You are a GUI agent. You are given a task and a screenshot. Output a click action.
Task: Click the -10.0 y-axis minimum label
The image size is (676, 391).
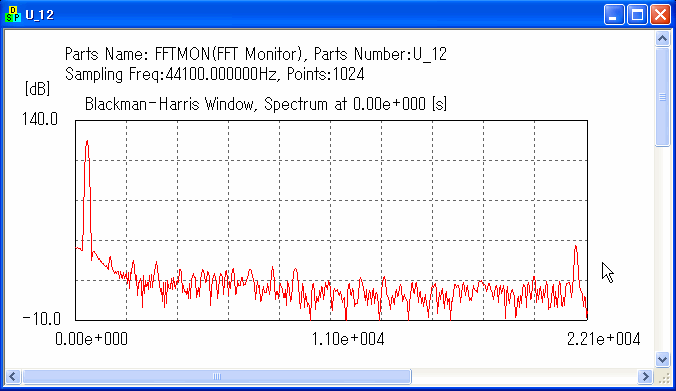coord(41,319)
